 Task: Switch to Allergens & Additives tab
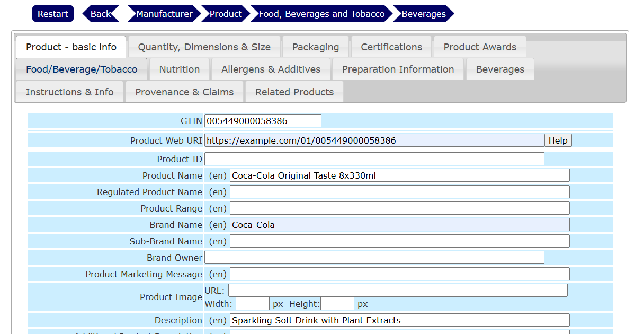point(271,69)
